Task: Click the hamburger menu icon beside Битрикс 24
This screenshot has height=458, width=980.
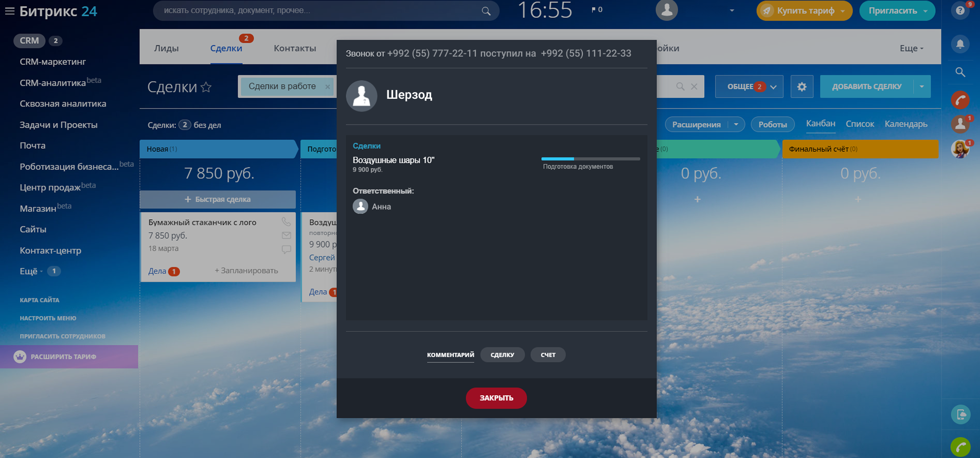Action: click(x=9, y=11)
